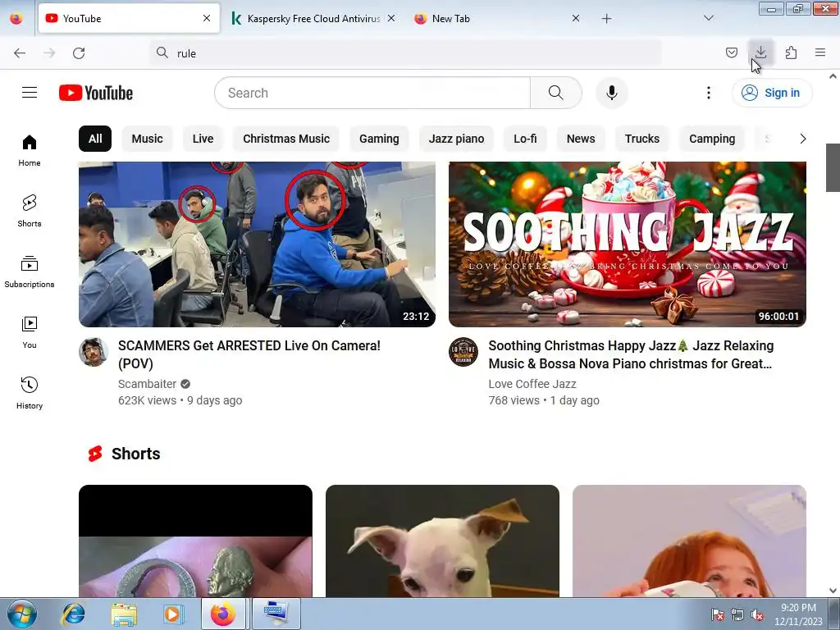Click the network tray icon

(x=737, y=615)
